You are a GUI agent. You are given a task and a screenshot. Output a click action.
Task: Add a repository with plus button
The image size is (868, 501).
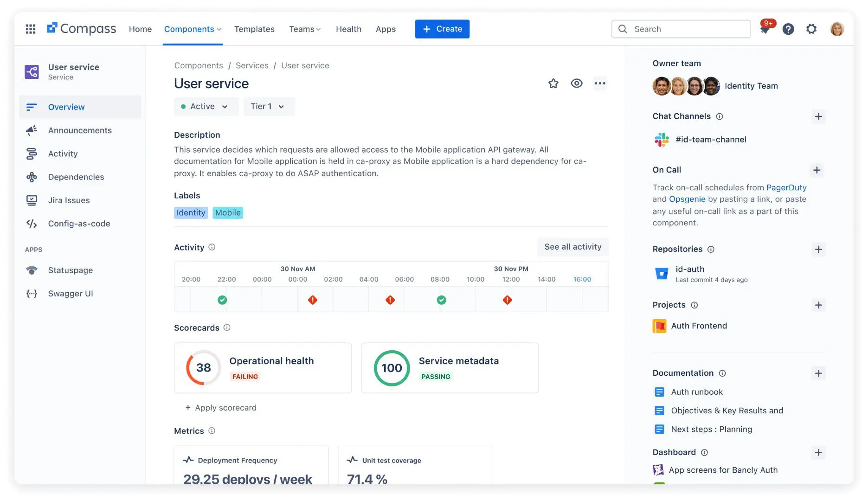(x=819, y=249)
